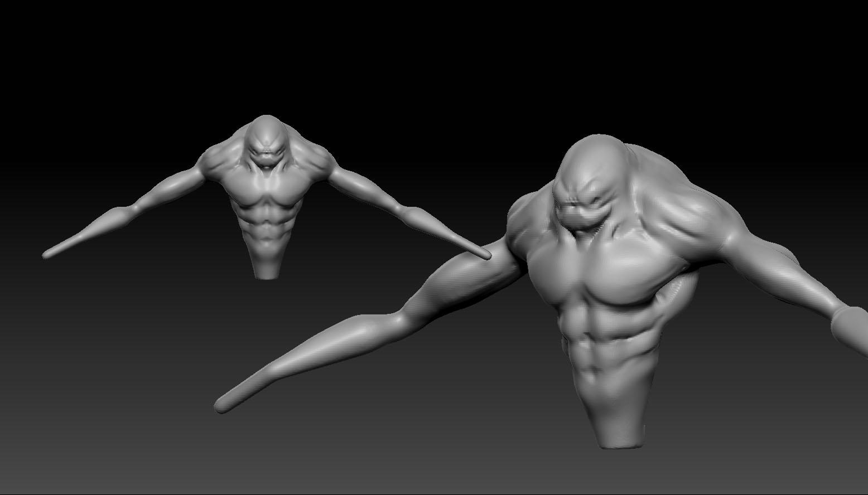Viewport: 868px width, 495px height.
Task: Select the larger creature's bald head
Action: click(x=591, y=167)
